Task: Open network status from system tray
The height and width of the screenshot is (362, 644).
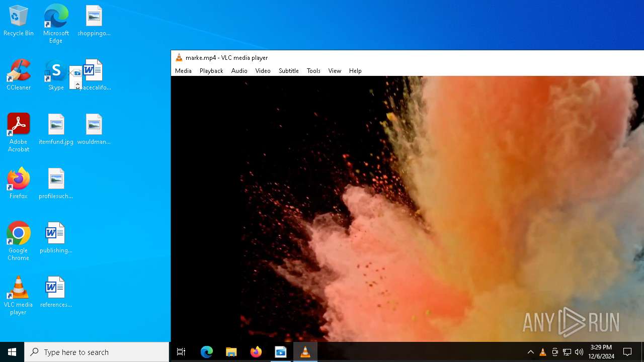Action: 567,352
